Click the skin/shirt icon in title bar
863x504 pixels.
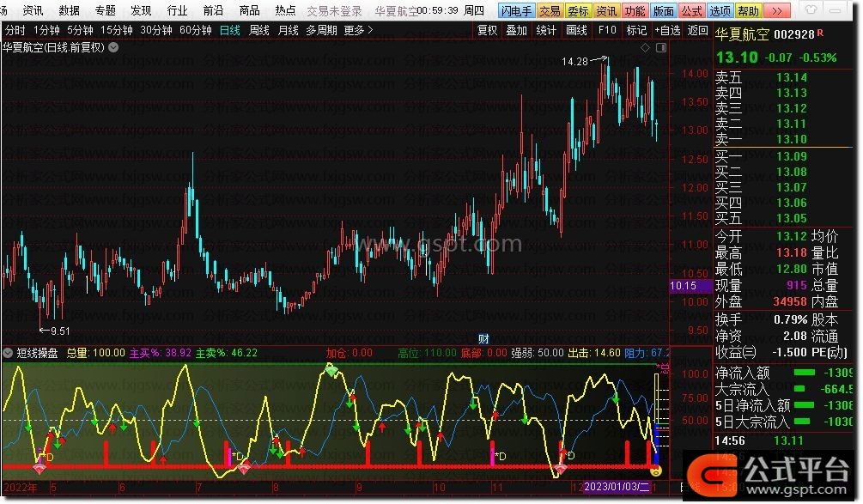click(x=811, y=10)
